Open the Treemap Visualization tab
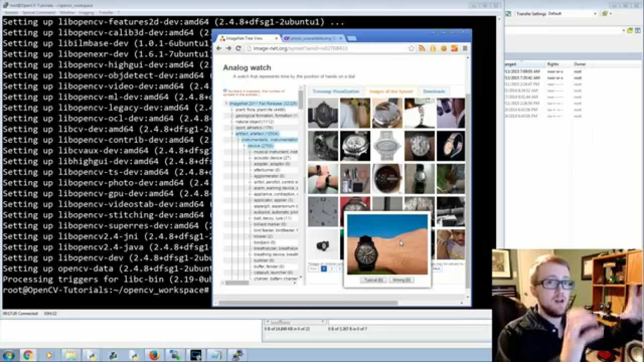The width and height of the screenshot is (644, 362). coord(336,92)
